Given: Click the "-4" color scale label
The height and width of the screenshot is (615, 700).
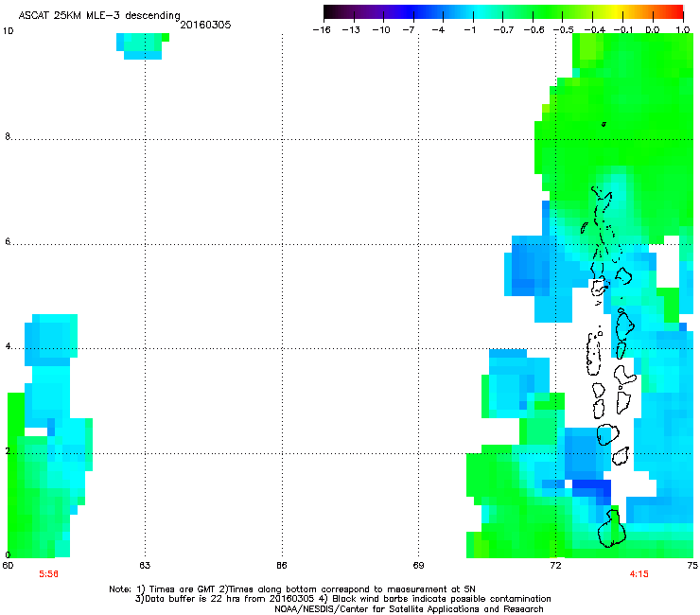Looking at the screenshot, I should click(x=438, y=30).
